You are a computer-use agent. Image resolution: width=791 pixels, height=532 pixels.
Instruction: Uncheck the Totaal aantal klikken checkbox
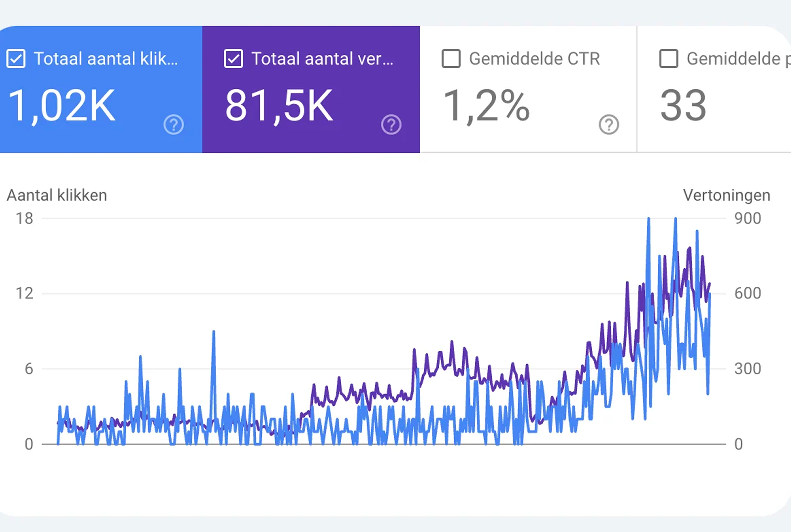pyautogui.click(x=16, y=59)
